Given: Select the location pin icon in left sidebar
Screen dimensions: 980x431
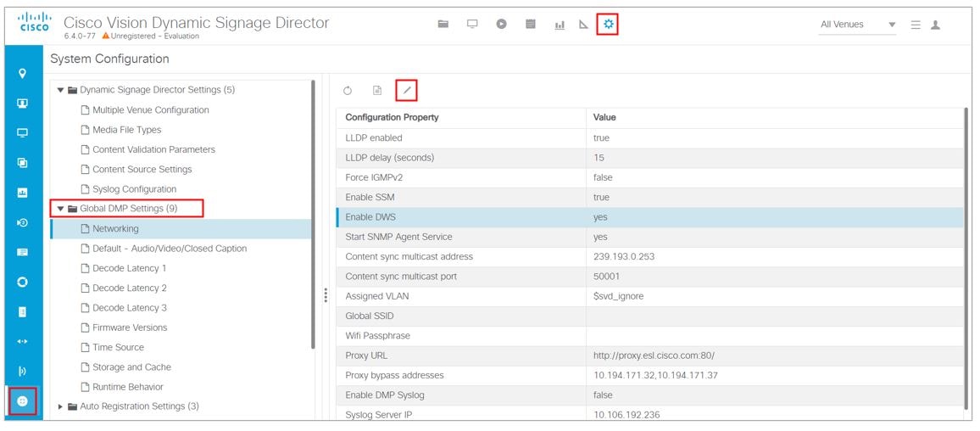Looking at the screenshot, I should click(23, 73).
